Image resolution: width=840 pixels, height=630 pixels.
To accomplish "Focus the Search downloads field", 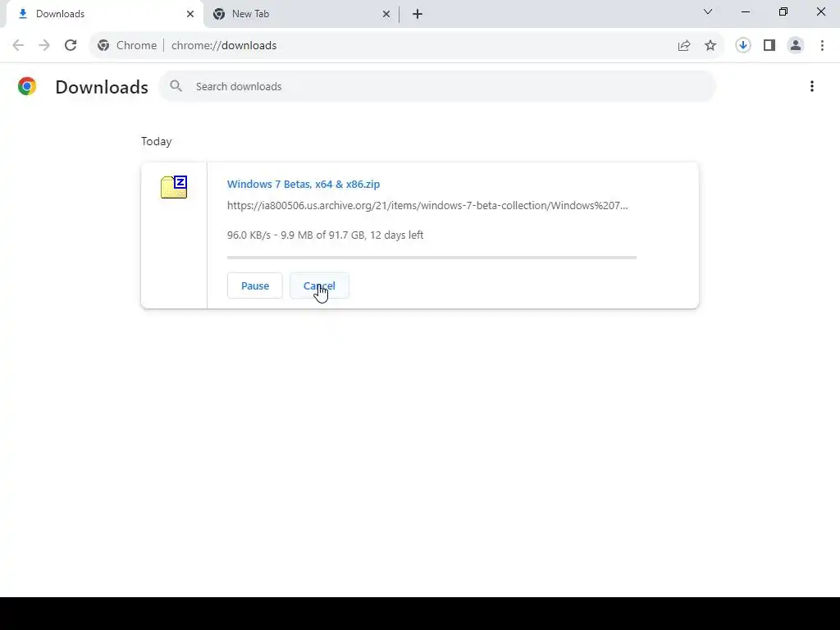I will (x=437, y=86).
